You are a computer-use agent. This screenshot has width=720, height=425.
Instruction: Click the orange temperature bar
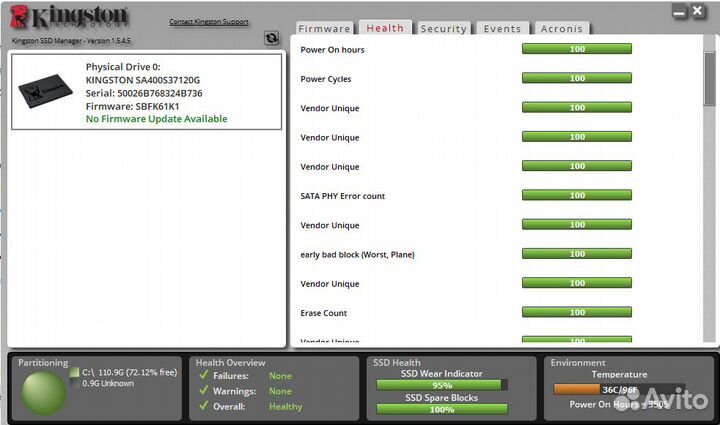577,389
